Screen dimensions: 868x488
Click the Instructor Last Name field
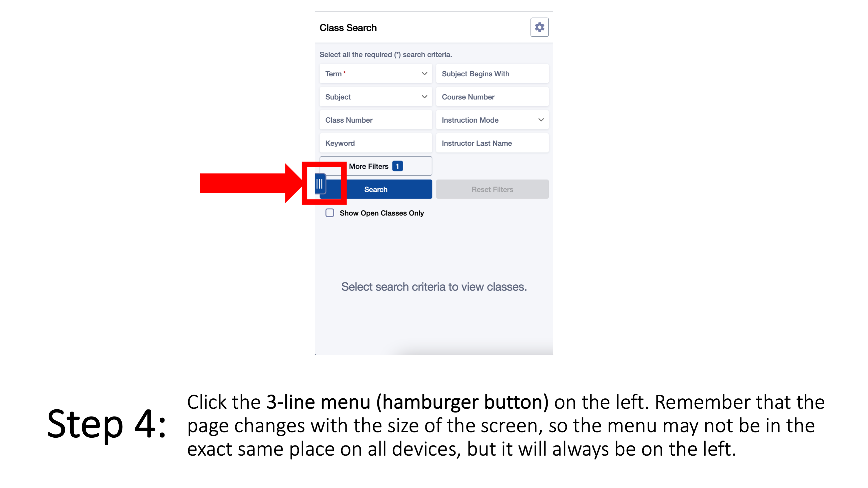click(492, 143)
